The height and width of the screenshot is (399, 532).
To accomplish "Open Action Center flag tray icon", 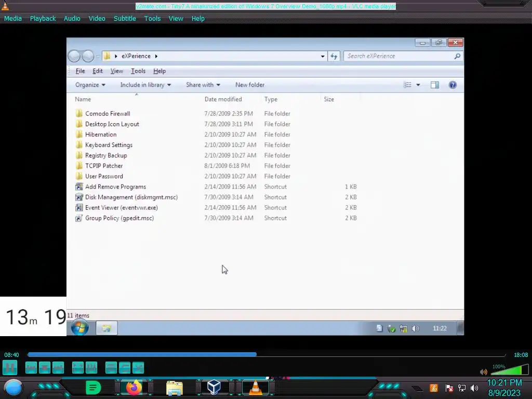I will tap(449, 388).
